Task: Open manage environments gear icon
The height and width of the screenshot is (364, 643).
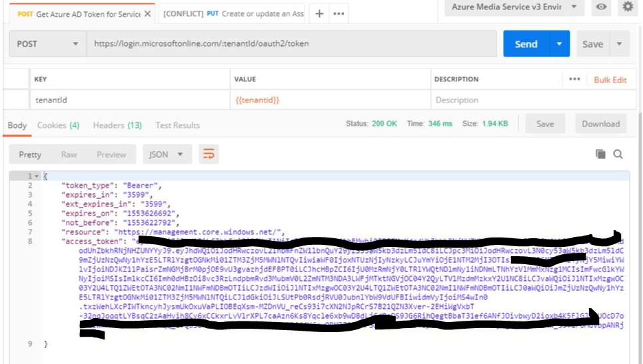Action: (628, 7)
